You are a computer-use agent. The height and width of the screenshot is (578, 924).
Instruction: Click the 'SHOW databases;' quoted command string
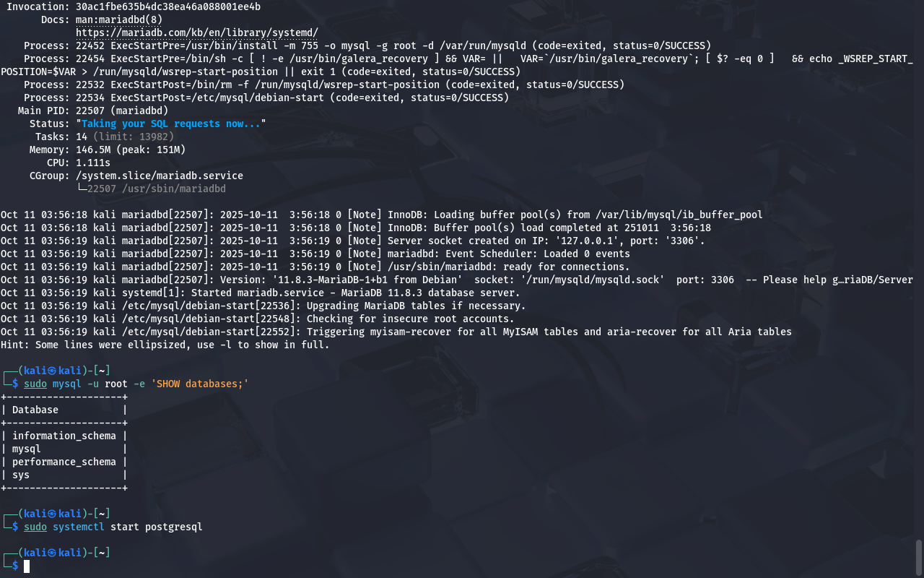point(200,384)
